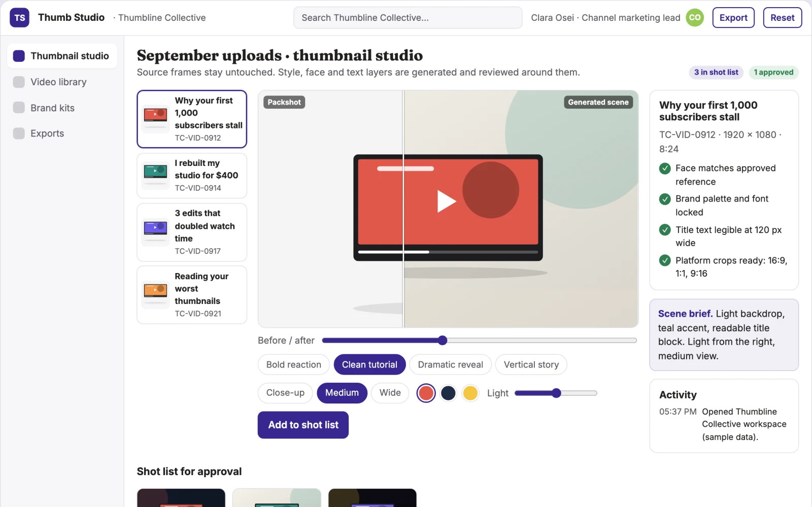
Task: Click the 1 approved badge
Action: 773,73
